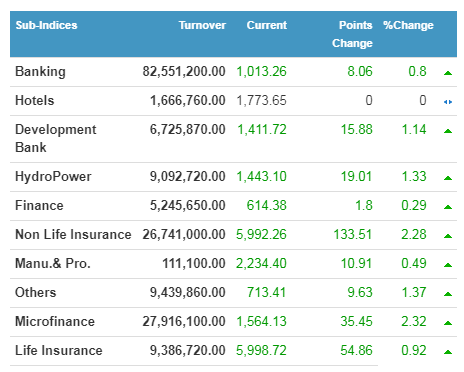Click HydroPower percent change 1.33
464x372 pixels.
pos(414,176)
